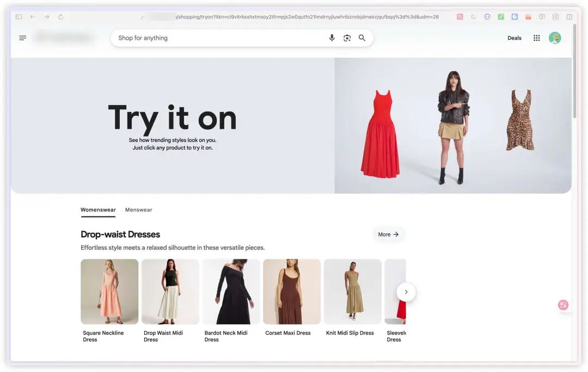Switch to the Menswear tab
The image size is (588, 372).
click(x=139, y=210)
